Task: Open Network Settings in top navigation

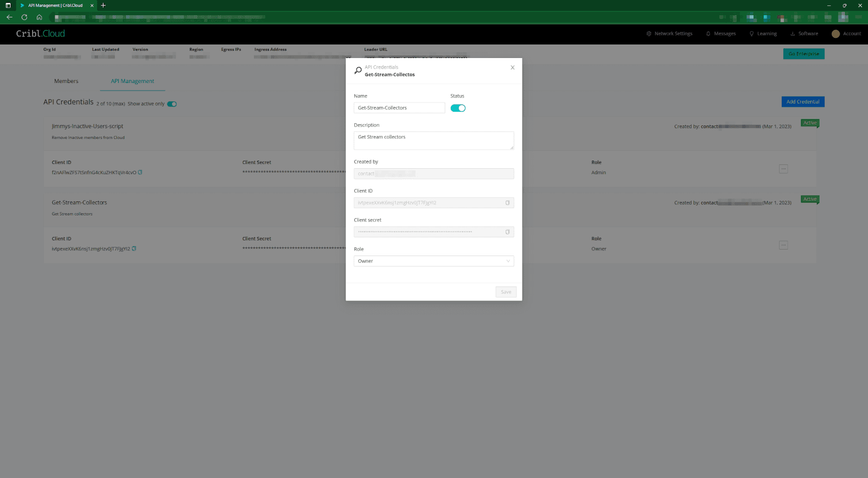Action: point(669,34)
